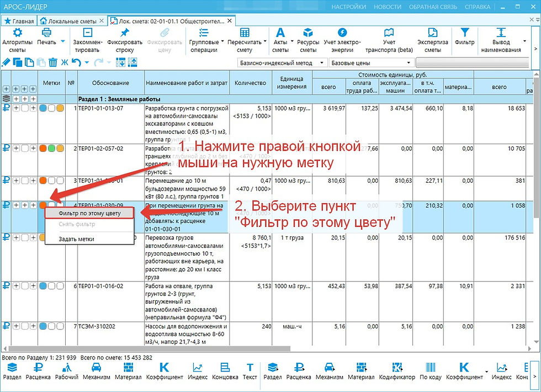Toggle empty middle mark in row ТЕР01-01-016-02
This screenshot has height=392, width=541.
[51, 286]
